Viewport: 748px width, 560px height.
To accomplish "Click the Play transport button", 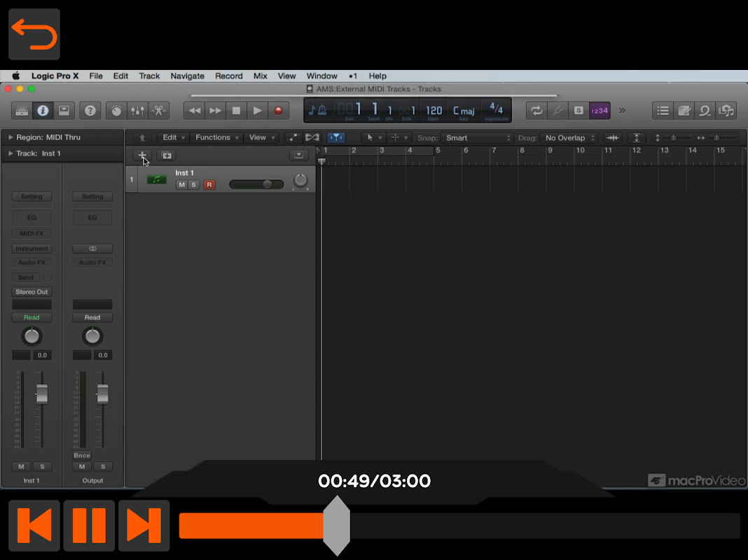I will (x=257, y=111).
